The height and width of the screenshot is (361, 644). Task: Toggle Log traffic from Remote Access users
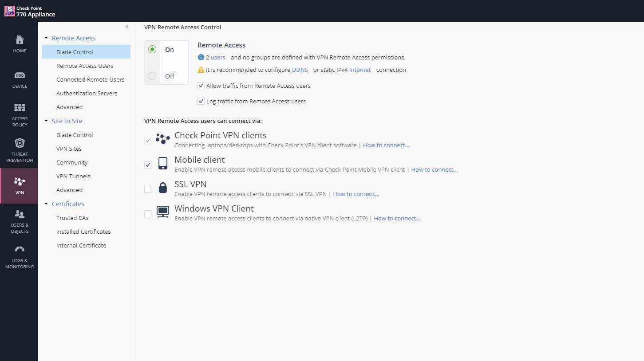pos(201,101)
